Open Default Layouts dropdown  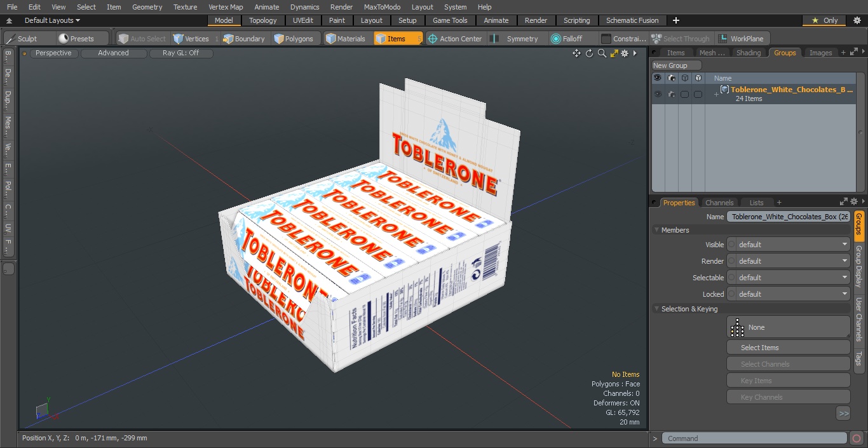52,20
